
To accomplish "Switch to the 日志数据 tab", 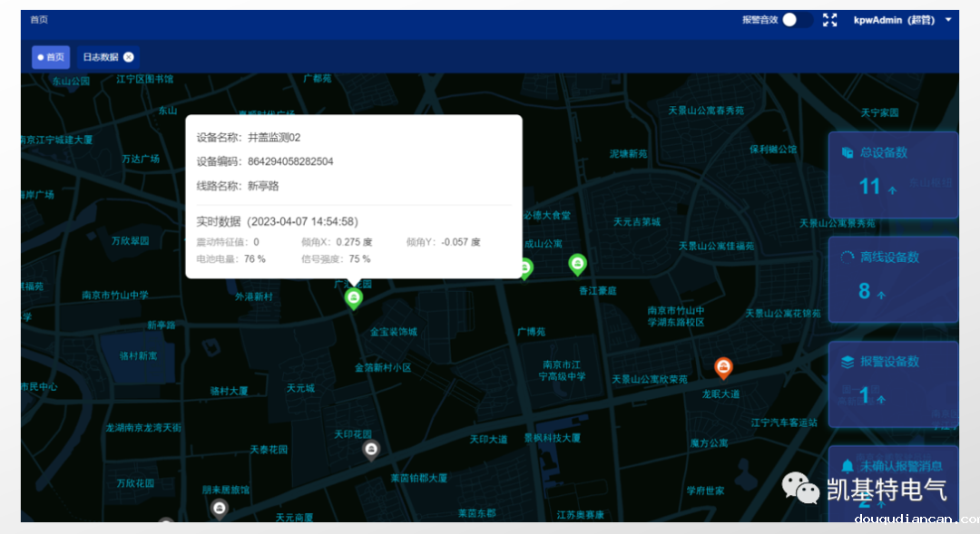I will tap(103, 56).
